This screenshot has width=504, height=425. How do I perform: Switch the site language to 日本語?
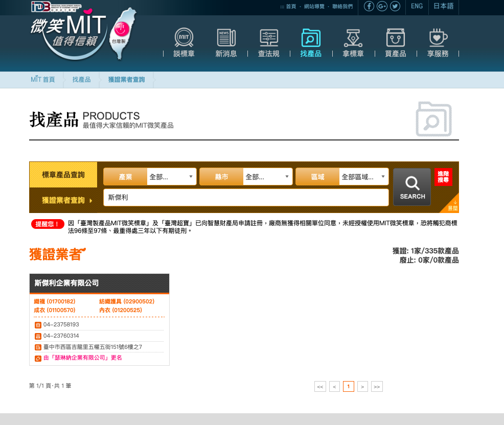tap(443, 6)
